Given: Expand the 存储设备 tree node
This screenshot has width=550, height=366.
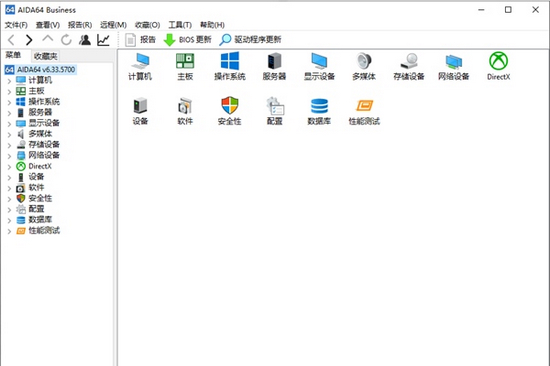Looking at the screenshot, I should 9,145.
